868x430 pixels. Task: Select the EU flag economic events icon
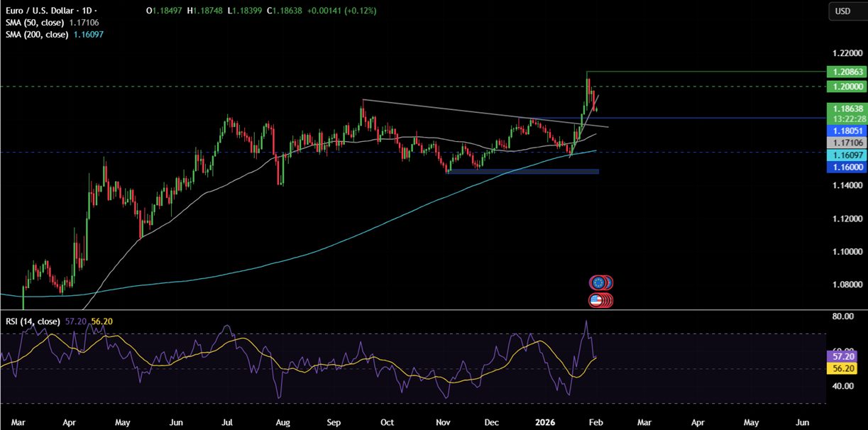600,282
